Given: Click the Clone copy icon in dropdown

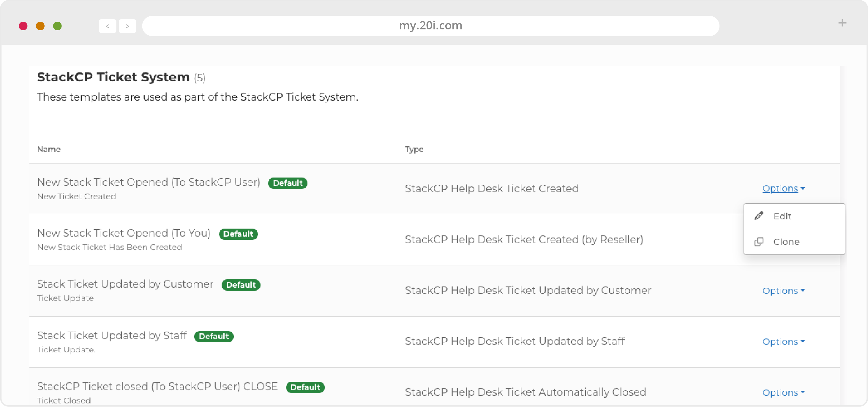Looking at the screenshot, I should 758,242.
